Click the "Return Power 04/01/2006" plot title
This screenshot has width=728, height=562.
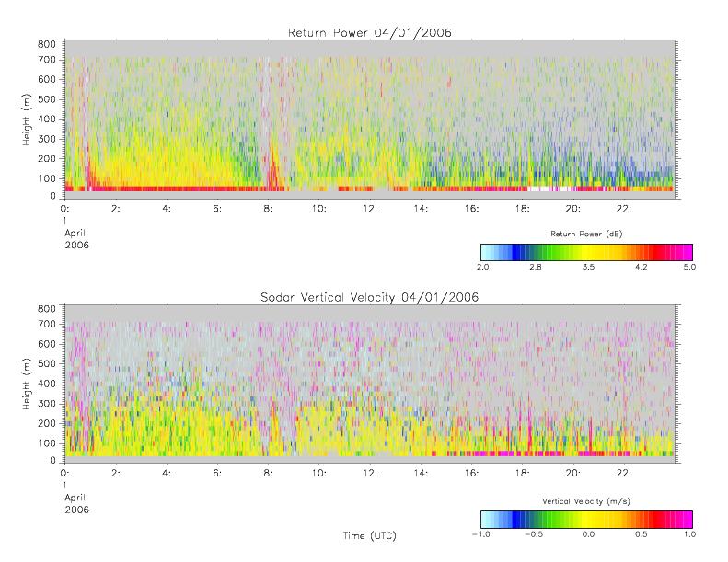[370, 32]
